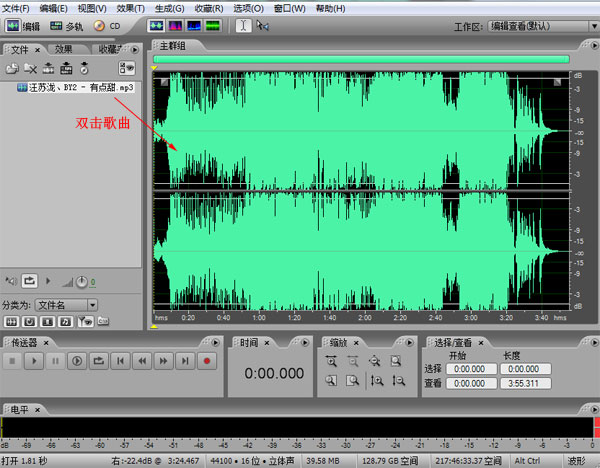600x468 pixels.
Task: Click Pause button in Transport panel
Action: point(55,361)
